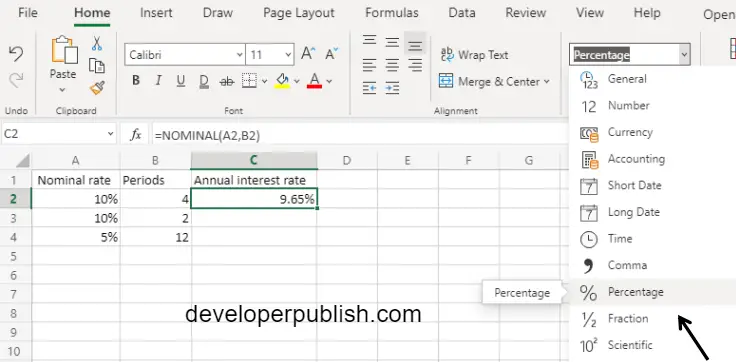Select the Format Painter brush icon
736x362 pixels.
point(97,87)
